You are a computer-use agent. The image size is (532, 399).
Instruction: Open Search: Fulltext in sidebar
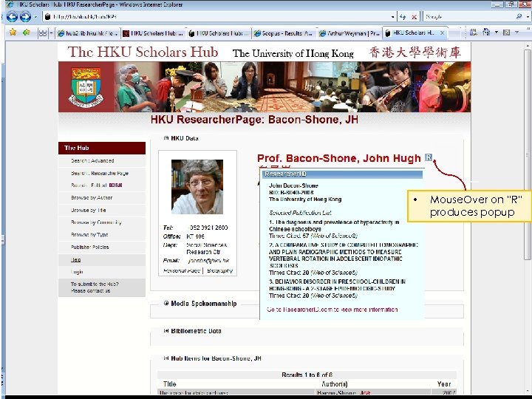click(x=96, y=185)
